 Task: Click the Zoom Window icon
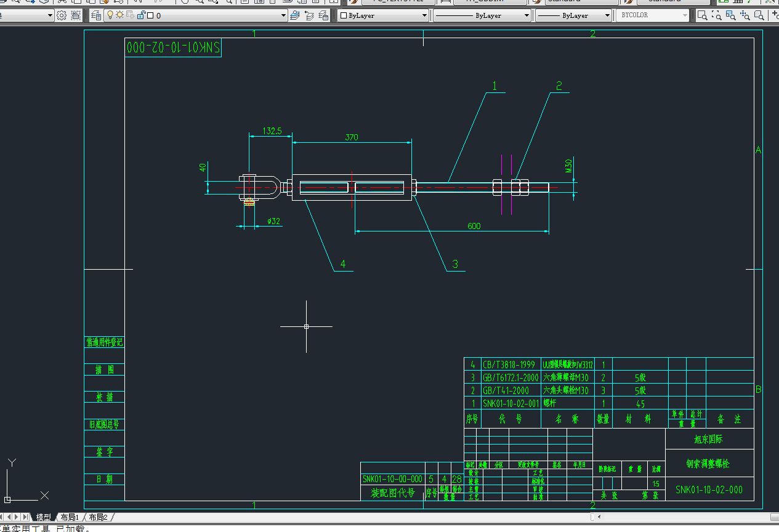point(702,15)
